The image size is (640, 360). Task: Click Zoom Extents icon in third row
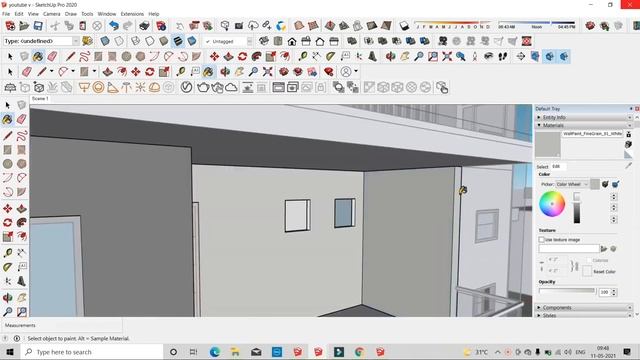point(447,56)
